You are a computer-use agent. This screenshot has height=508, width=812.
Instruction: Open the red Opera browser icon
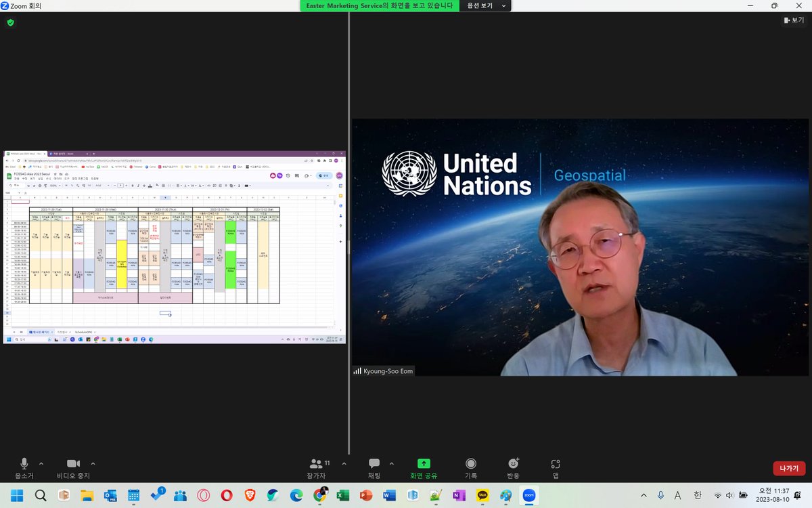pyautogui.click(x=226, y=496)
